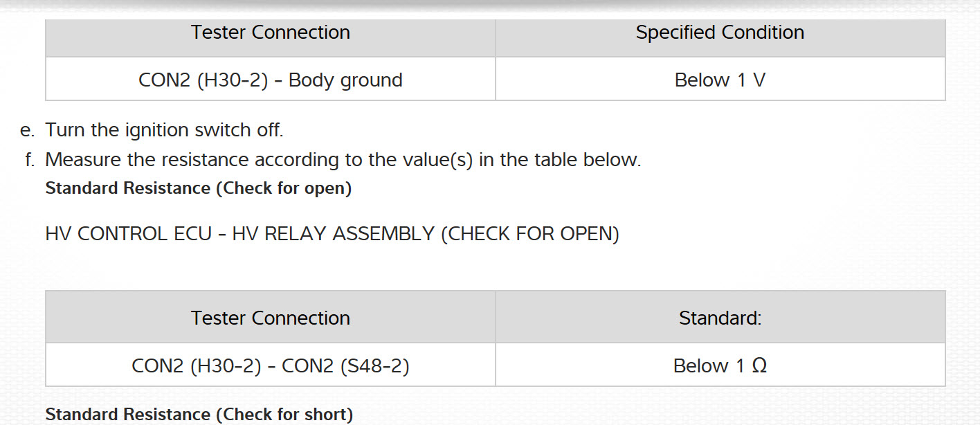The height and width of the screenshot is (425, 980).
Task: Click the bold 'Standard Resistance (Check for open)' heading
Action: (x=198, y=188)
